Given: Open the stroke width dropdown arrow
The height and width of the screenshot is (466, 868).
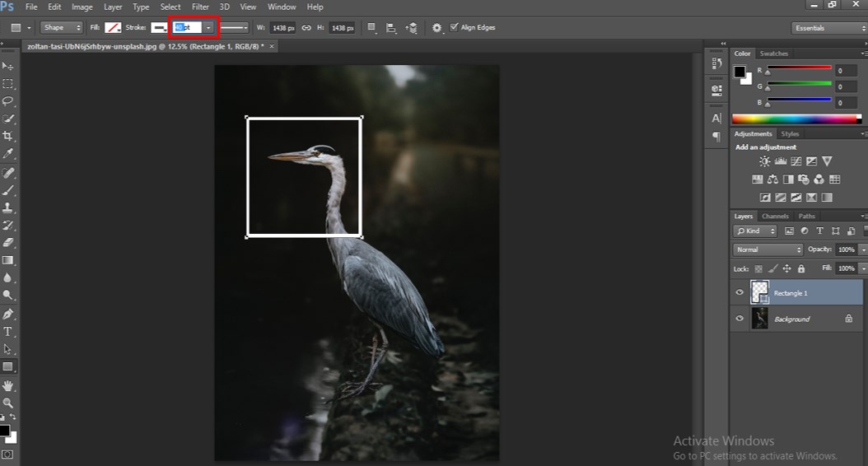Looking at the screenshot, I should [x=208, y=28].
